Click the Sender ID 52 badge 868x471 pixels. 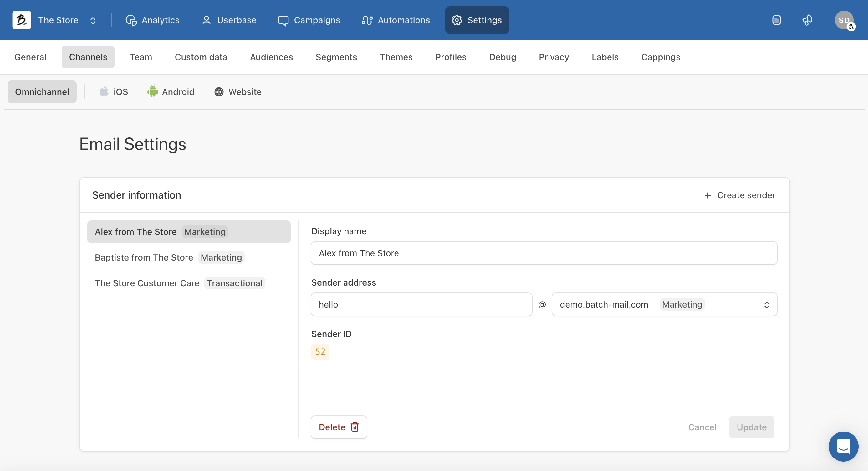(x=320, y=352)
